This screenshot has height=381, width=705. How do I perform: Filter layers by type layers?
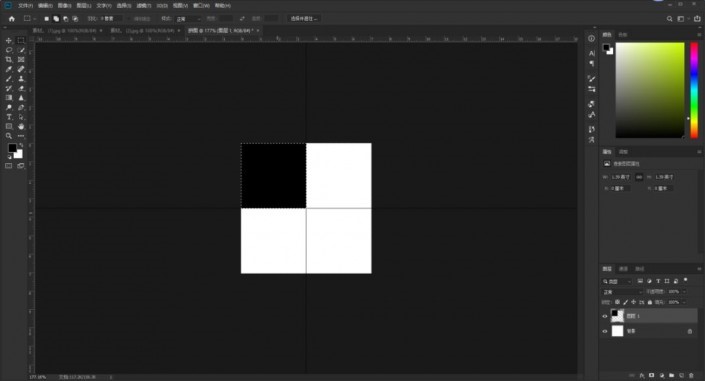click(x=658, y=281)
